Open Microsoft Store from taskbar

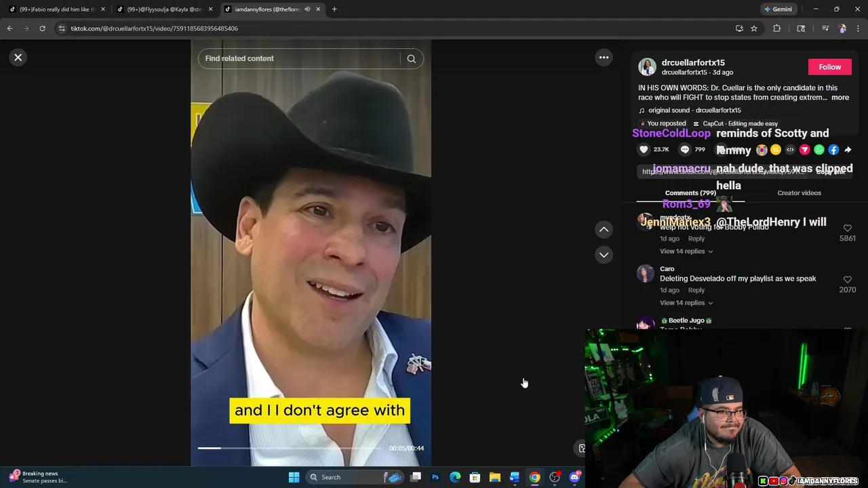pos(475,477)
